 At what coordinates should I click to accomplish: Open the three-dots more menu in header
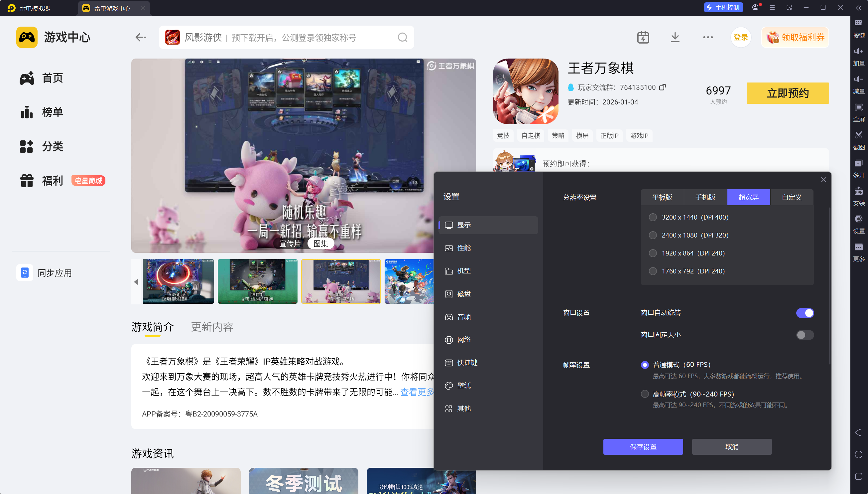pos(708,37)
